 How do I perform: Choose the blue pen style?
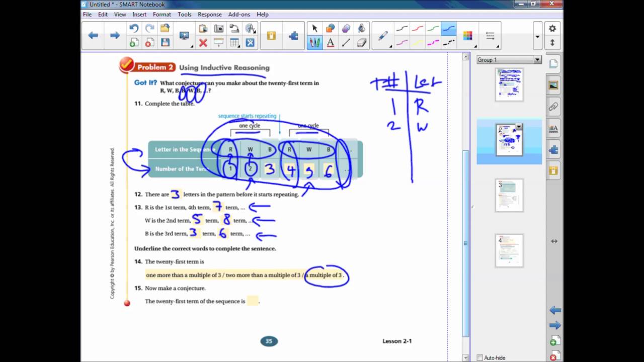click(x=449, y=29)
